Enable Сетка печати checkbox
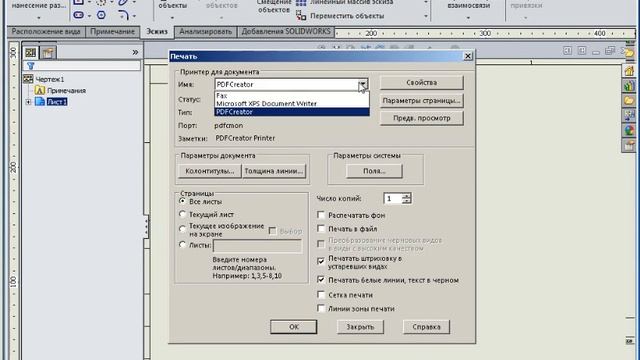 [x=321, y=294]
